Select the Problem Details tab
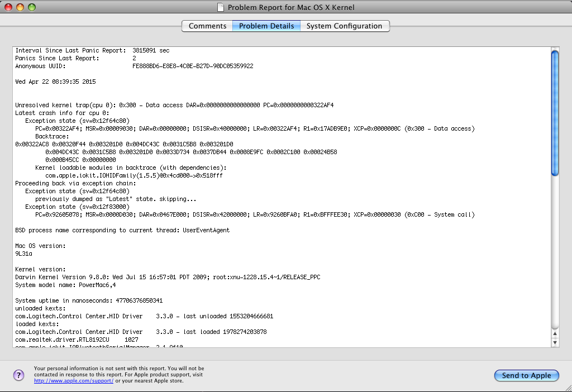 pyautogui.click(x=266, y=26)
